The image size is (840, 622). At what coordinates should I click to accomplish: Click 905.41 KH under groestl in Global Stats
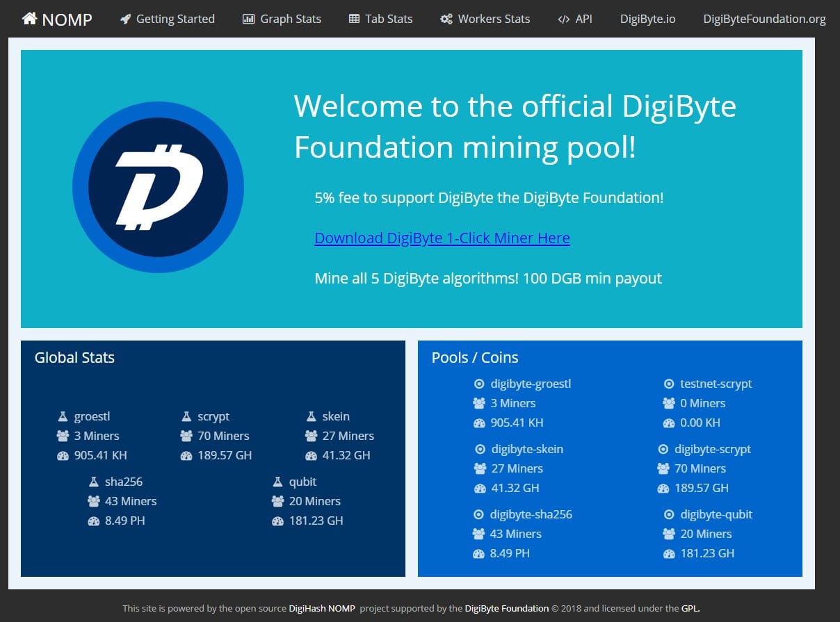(x=101, y=455)
